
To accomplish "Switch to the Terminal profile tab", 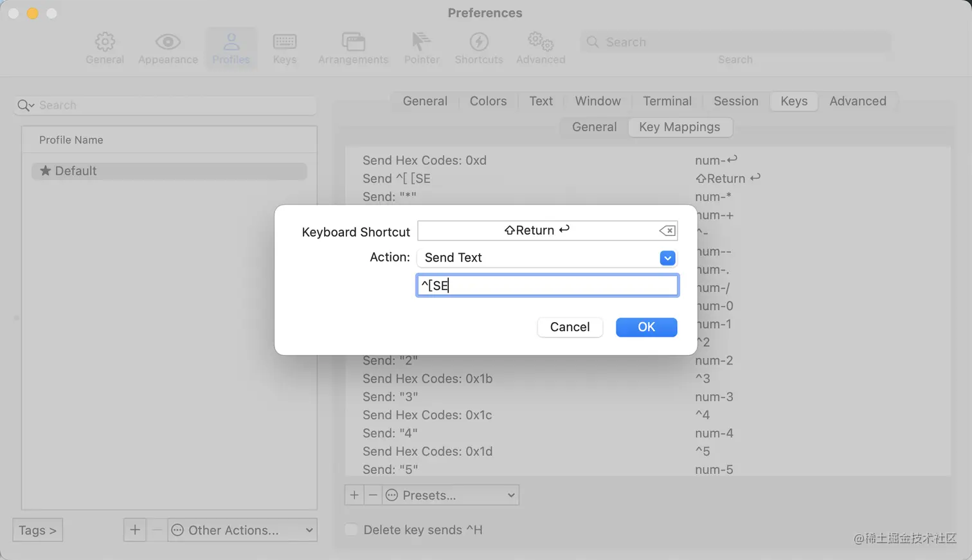I will coord(667,101).
